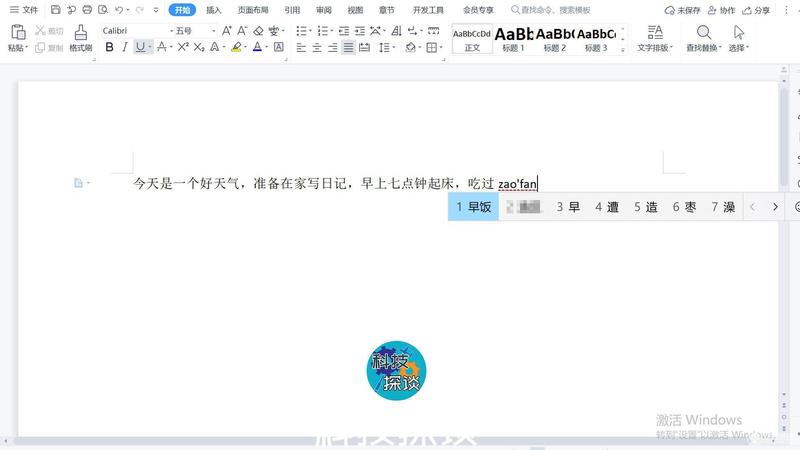Expand the line spacing dropdown

[394, 47]
